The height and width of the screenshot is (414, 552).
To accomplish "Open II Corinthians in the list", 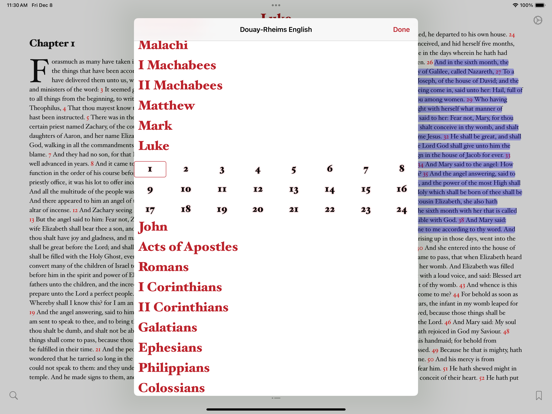I will pos(183,307).
